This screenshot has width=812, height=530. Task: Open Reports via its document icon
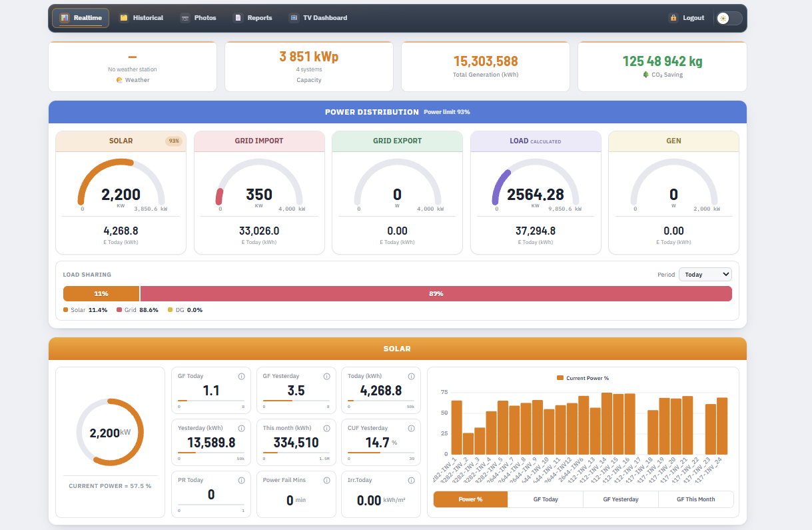(238, 18)
